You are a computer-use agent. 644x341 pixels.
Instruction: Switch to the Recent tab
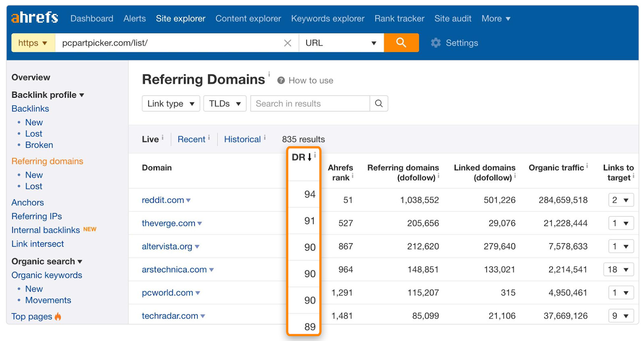192,139
